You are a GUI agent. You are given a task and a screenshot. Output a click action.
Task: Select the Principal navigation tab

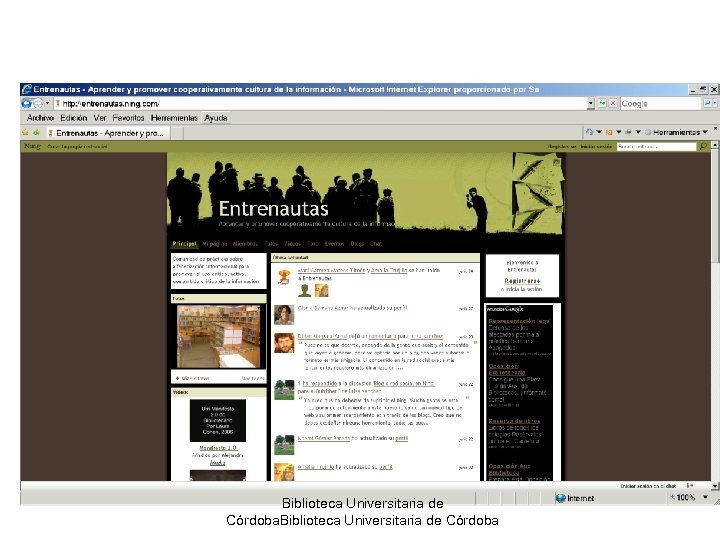184,244
